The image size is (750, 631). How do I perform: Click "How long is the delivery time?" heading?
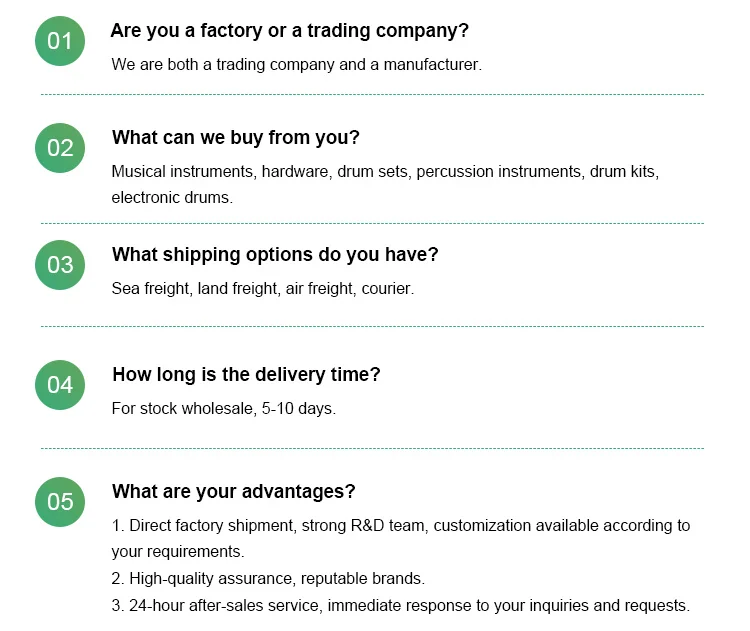(x=246, y=375)
